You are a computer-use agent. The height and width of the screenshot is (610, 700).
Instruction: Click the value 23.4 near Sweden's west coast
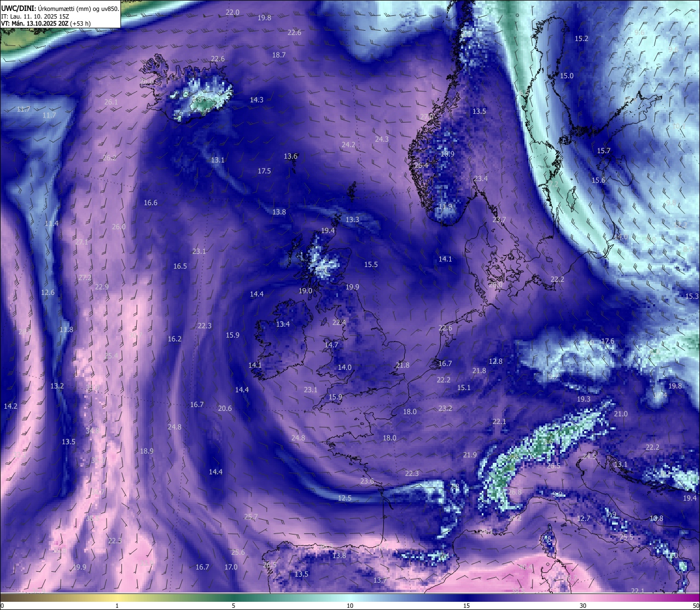coord(481,178)
